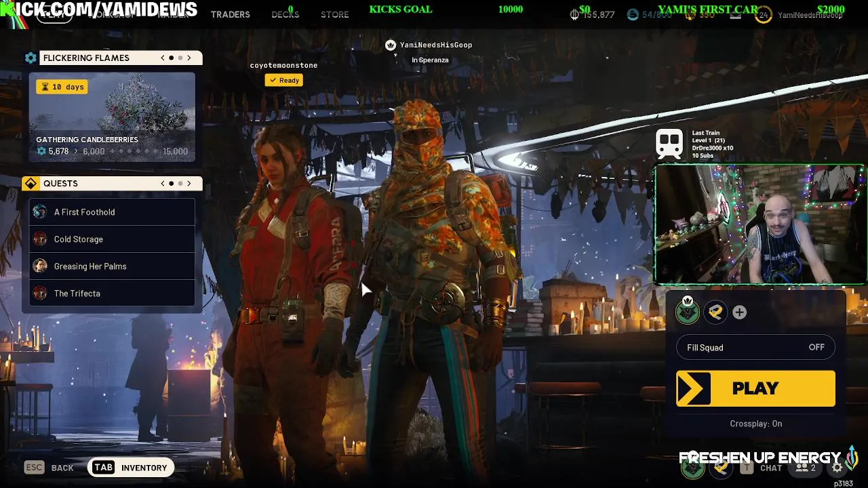Click the ESC BACK button
Screen dimensions: 868x488
pyautogui.click(x=49, y=468)
